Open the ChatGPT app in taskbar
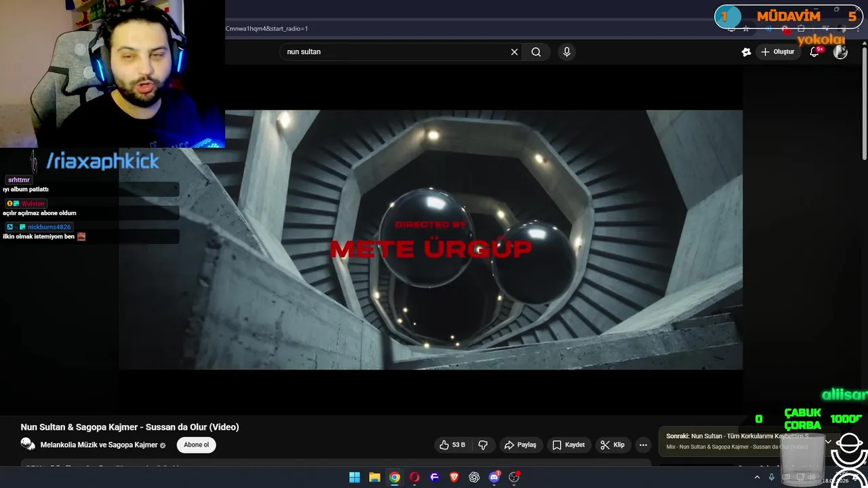The width and height of the screenshot is (868, 488). coord(474,477)
